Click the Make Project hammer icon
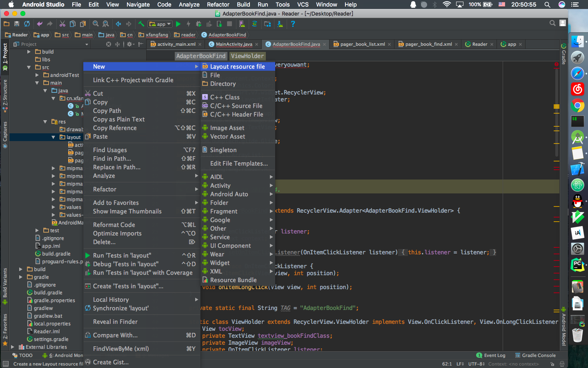Image resolution: width=588 pixels, height=368 pixels. (141, 24)
